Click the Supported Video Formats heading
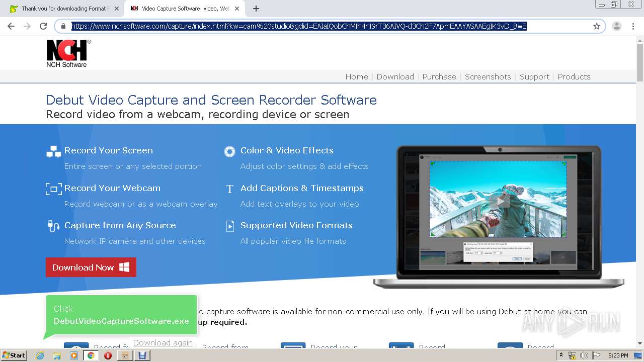 (296, 225)
